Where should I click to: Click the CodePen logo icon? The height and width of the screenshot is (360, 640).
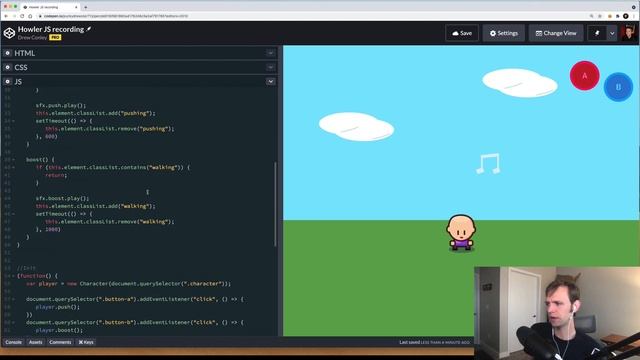9,33
